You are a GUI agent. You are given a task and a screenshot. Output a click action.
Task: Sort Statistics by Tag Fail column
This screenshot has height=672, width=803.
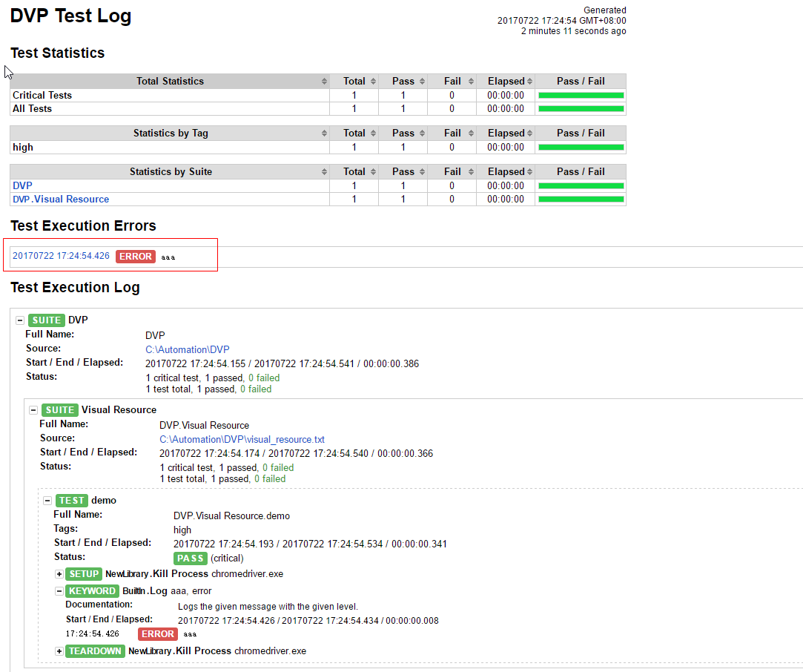(452, 134)
